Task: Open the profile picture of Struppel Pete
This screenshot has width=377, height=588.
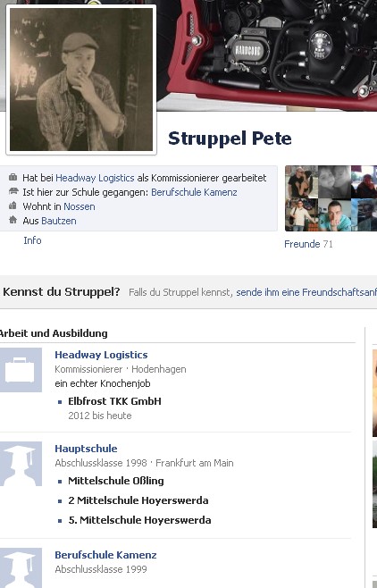Action: coord(81,80)
